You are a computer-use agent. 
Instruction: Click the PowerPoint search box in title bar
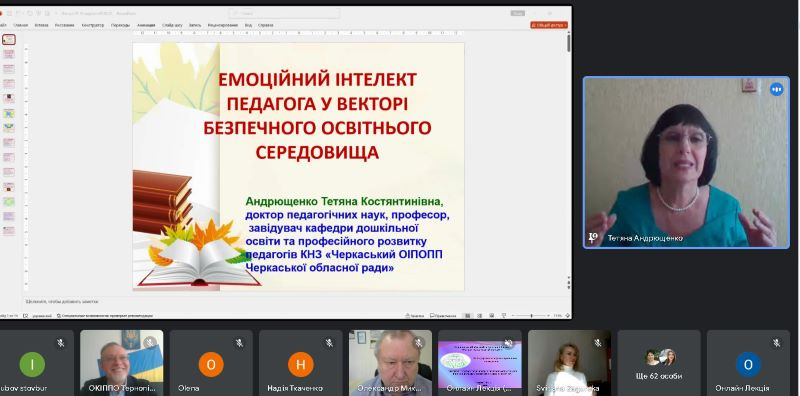point(284,13)
